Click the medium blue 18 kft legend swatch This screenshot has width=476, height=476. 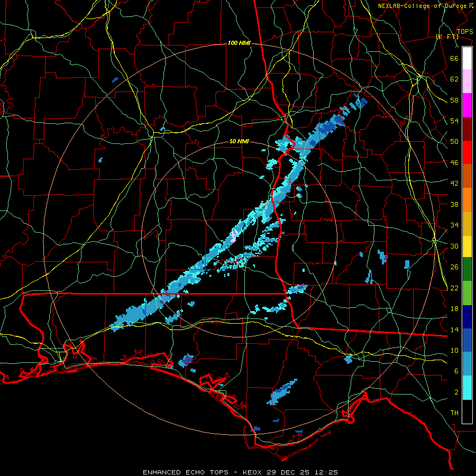pos(467,341)
